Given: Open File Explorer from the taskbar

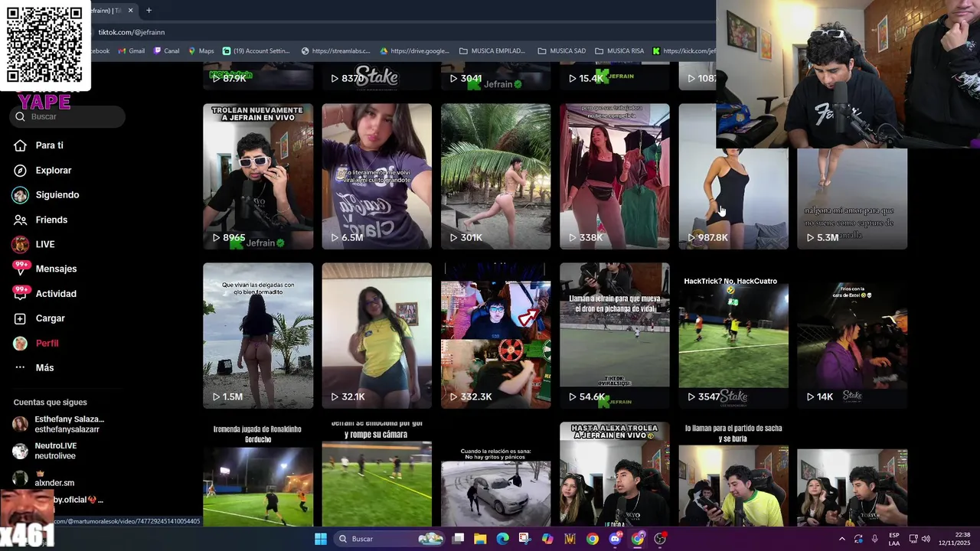Looking at the screenshot, I should 480,539.
